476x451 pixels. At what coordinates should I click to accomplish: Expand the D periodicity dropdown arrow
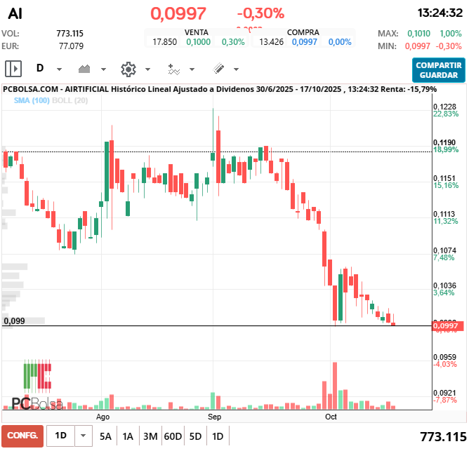pyautogui.click(x=59, y=69)
